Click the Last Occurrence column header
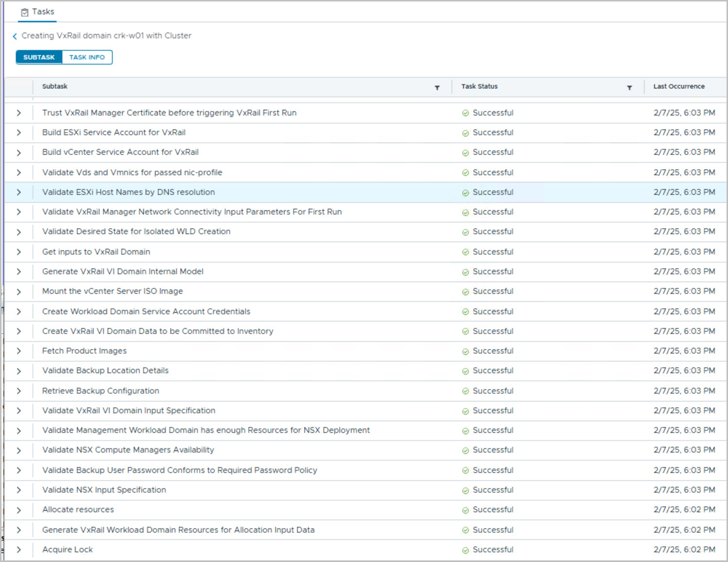This screenshot has width=728, height=562. (x=678, y=86)
